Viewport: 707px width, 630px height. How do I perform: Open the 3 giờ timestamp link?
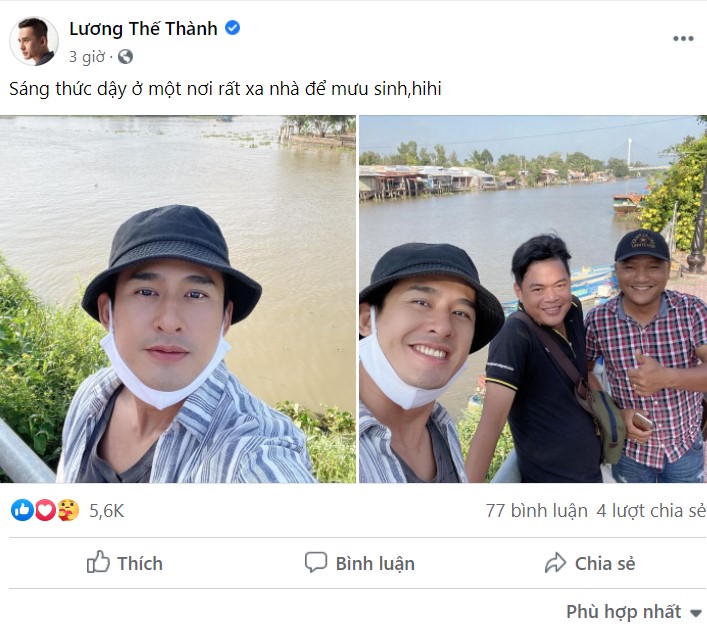tap(87, 57)
